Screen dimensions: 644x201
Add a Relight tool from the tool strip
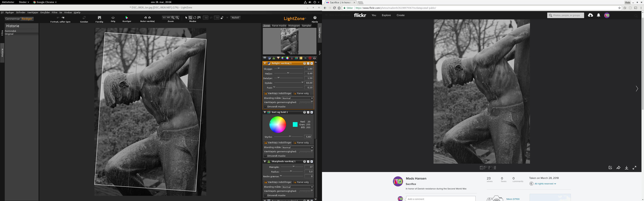coord(269,58)
